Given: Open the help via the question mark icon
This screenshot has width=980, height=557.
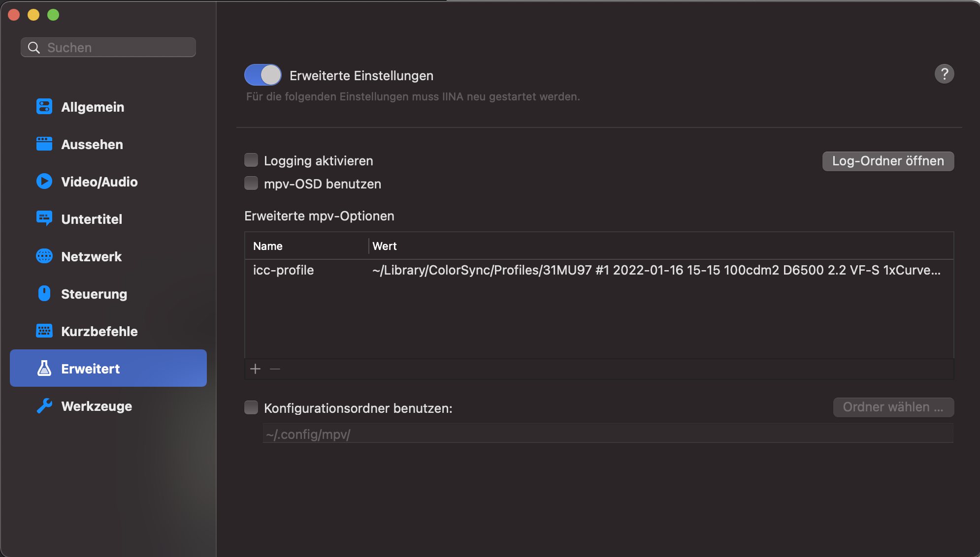Looking at the screenshot, I should coord(944,74).
